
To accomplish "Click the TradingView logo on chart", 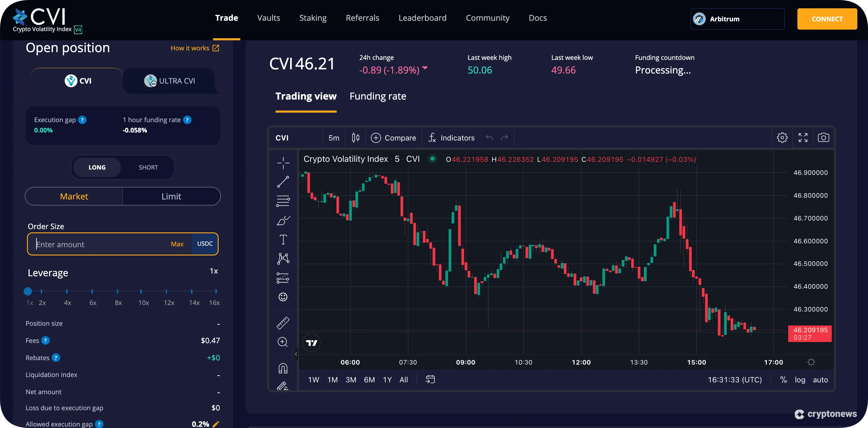I will click(312, 343).
